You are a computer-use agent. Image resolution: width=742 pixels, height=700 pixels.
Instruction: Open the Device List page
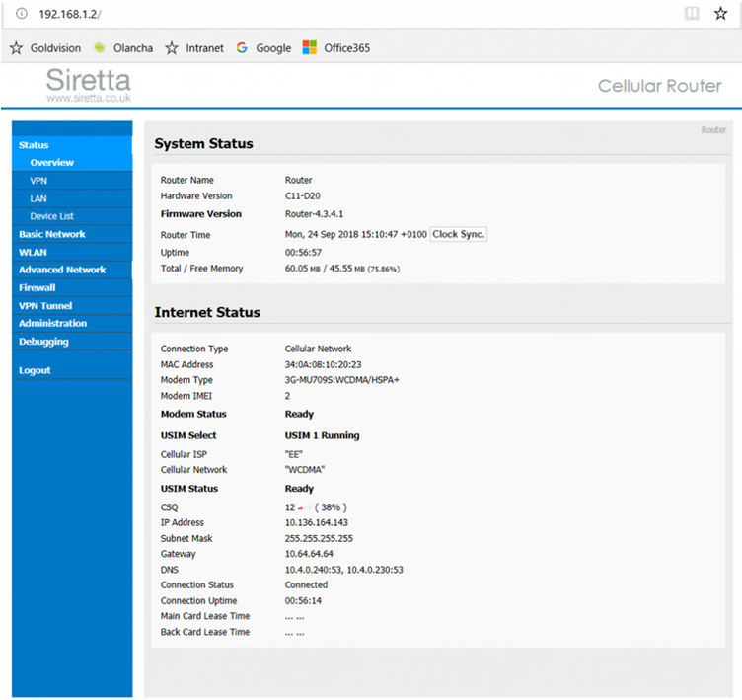tap(72, 216)
